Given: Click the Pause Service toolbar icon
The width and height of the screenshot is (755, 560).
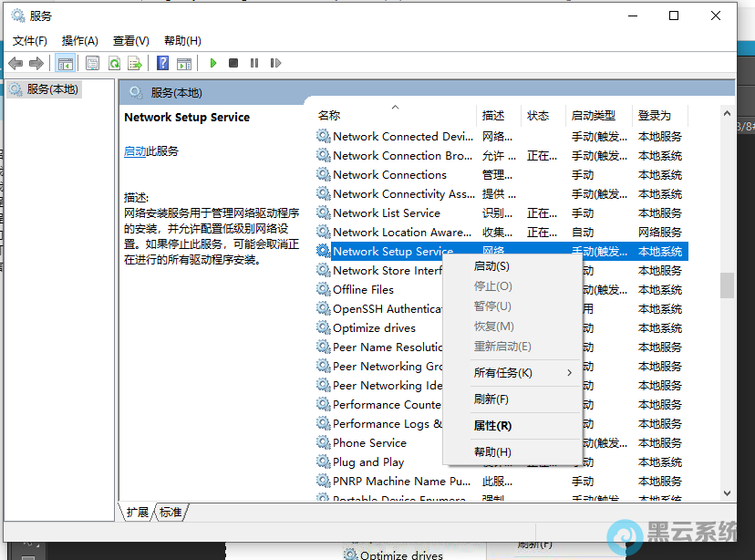Looking at the screenshot, I should (253, 63).
